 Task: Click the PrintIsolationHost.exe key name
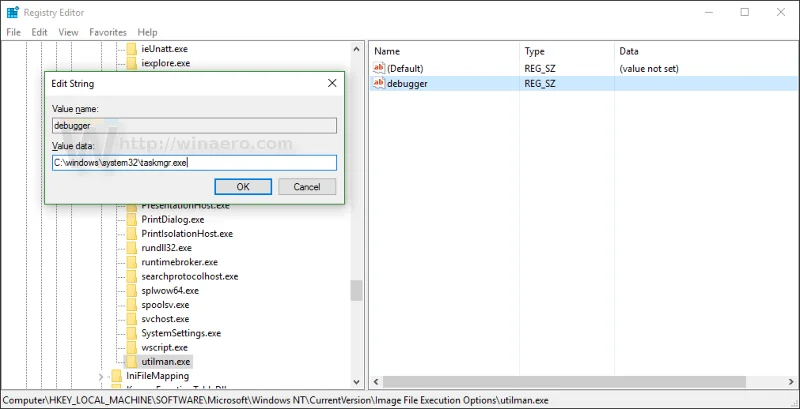pyautogui.click(x=187, y=234)
